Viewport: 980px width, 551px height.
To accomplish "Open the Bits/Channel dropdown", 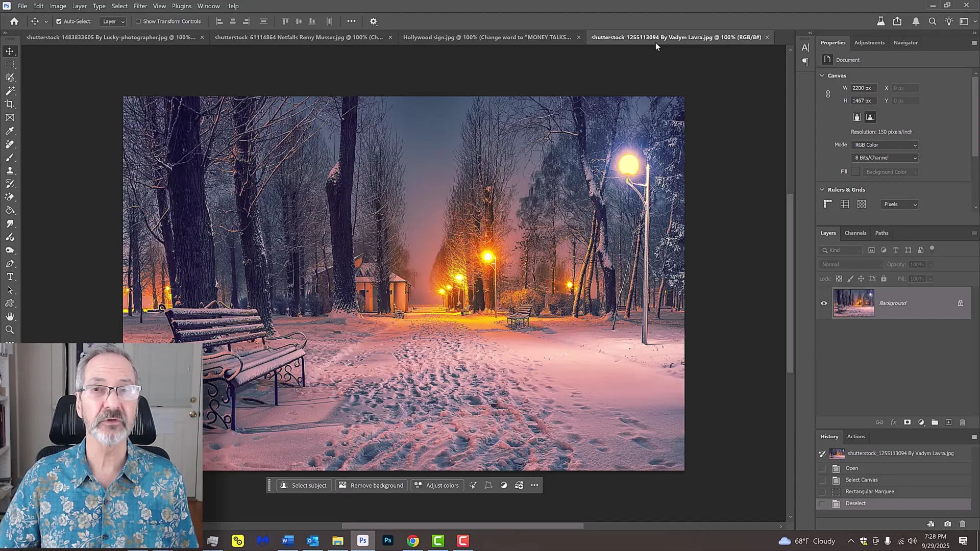I will (x=885, y=158).
